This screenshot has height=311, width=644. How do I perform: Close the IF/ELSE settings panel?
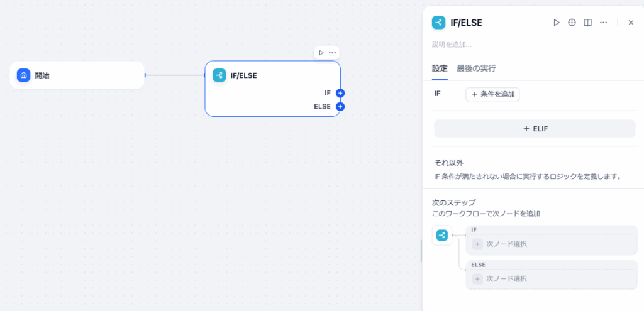[x=631, y=23]
